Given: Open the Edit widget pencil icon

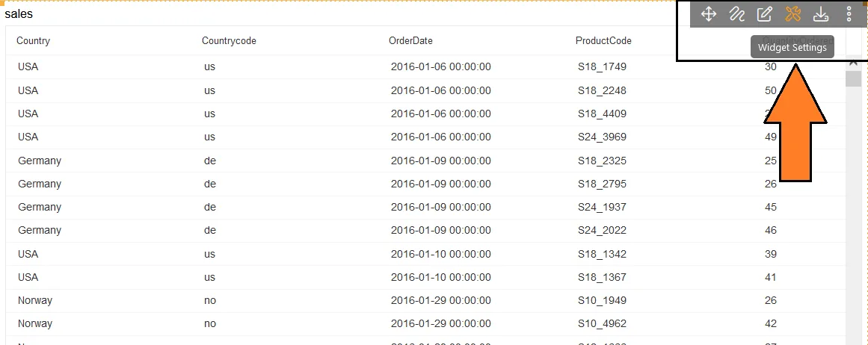Looking at the screenshot, I should click(x=764, y=14).
